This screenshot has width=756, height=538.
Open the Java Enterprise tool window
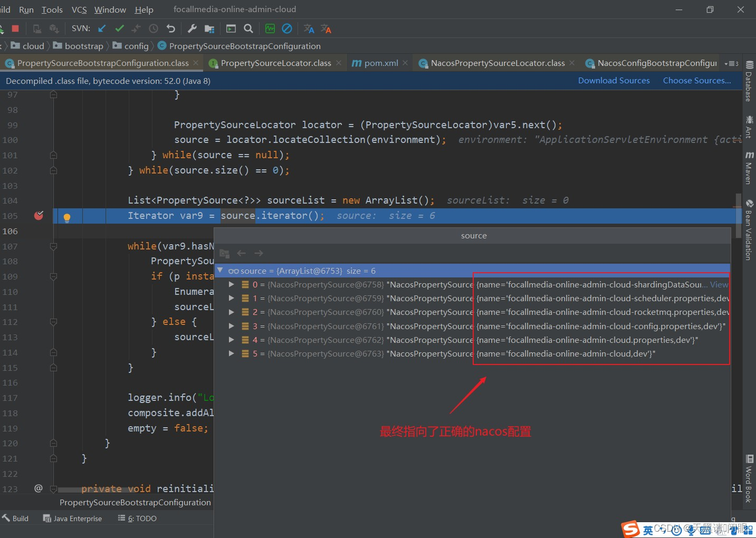72,518
